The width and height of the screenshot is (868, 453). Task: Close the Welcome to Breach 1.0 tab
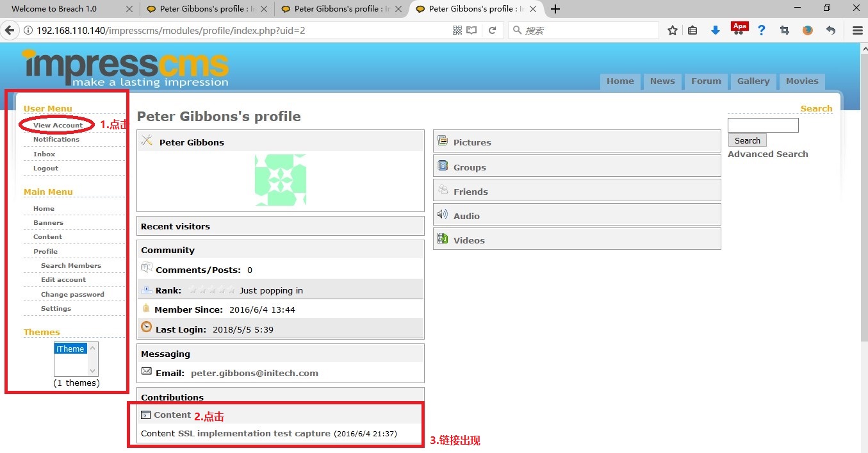[129, 9]
